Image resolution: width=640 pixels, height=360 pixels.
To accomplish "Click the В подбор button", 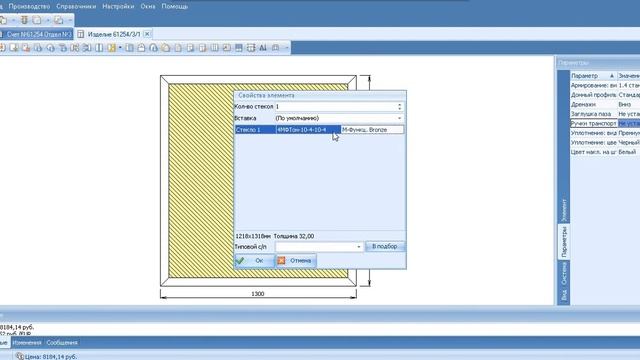I will pos(384,247).
